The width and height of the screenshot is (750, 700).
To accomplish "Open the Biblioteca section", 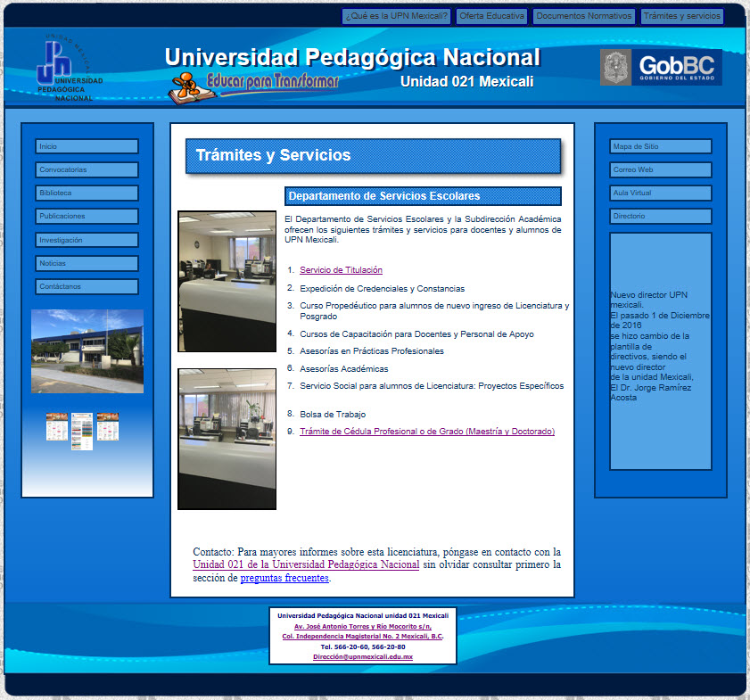I will point(87,193).
